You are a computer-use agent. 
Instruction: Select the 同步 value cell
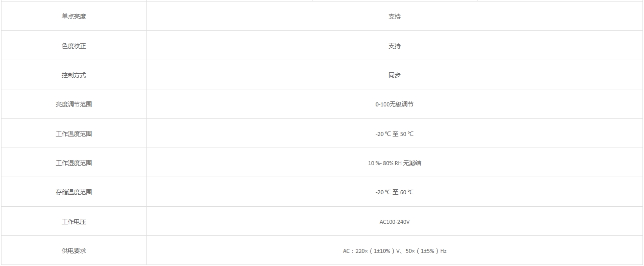click(x=394, y=75)
